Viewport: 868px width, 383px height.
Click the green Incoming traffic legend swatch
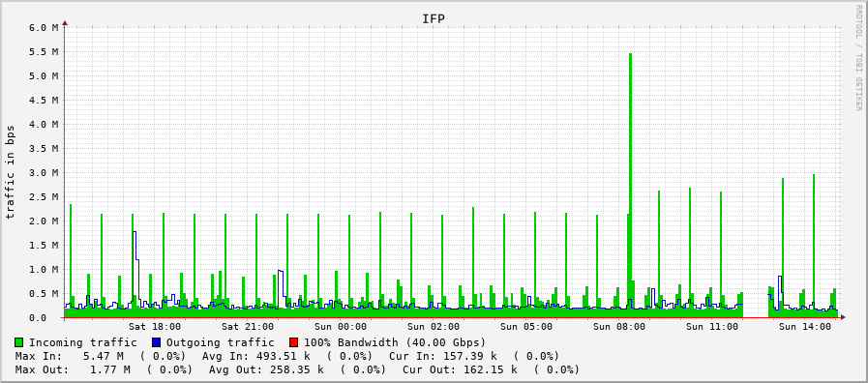(x=19, y=342)
